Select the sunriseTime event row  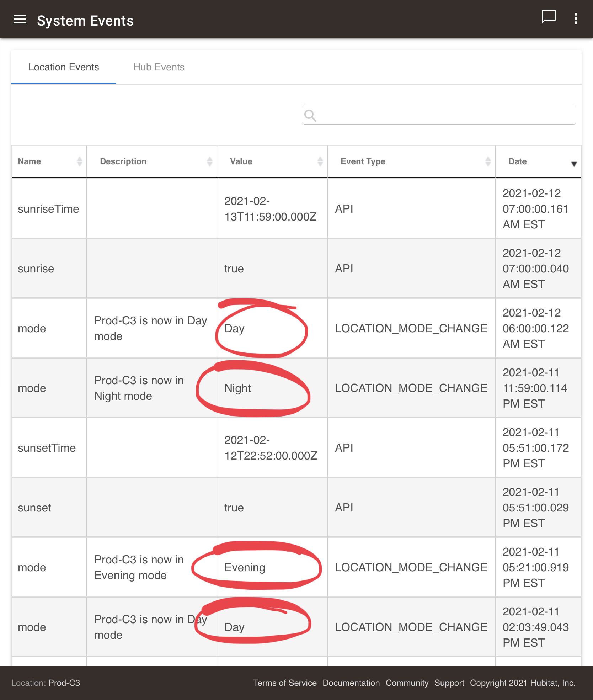296,209
